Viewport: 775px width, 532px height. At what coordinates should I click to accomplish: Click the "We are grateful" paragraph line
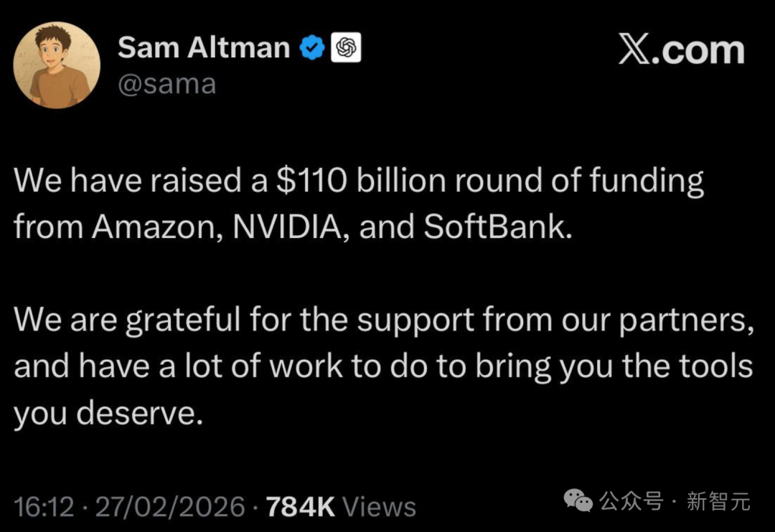pyautogui.click(x=384, y=320)
